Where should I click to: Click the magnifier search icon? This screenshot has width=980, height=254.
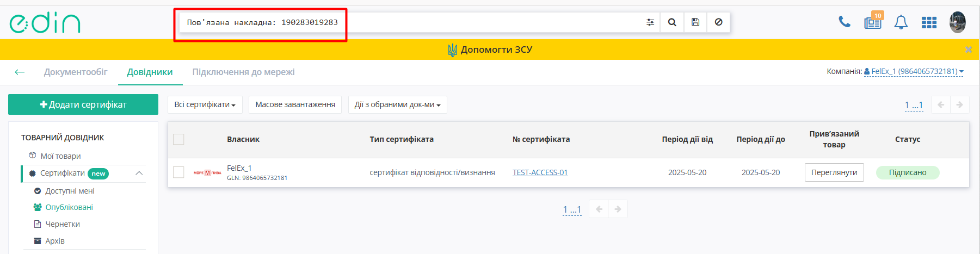click(x=672, y=22)
